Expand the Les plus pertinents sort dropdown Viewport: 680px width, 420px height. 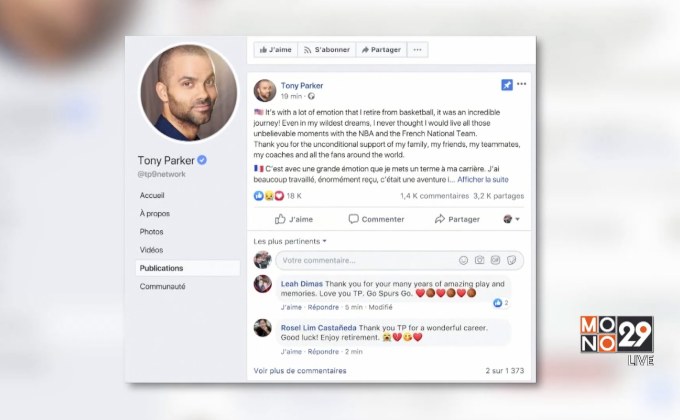click(x=290, y=241)
